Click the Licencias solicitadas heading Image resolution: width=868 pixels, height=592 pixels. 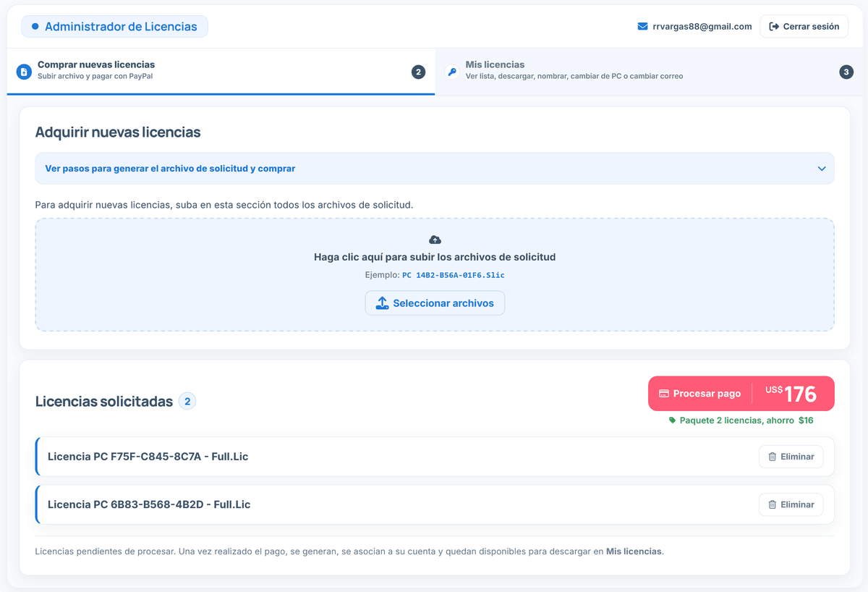pos(104,402)
